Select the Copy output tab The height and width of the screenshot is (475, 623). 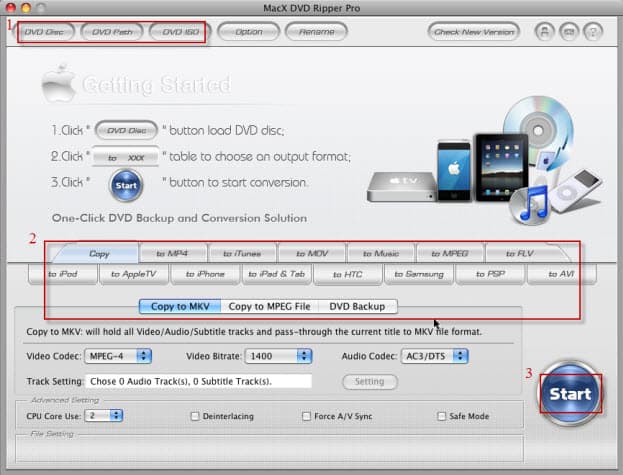[x=99, y=253]
